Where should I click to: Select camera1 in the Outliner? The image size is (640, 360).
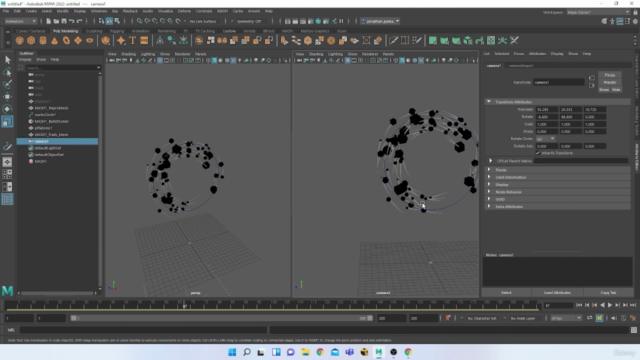click(57, 141)
